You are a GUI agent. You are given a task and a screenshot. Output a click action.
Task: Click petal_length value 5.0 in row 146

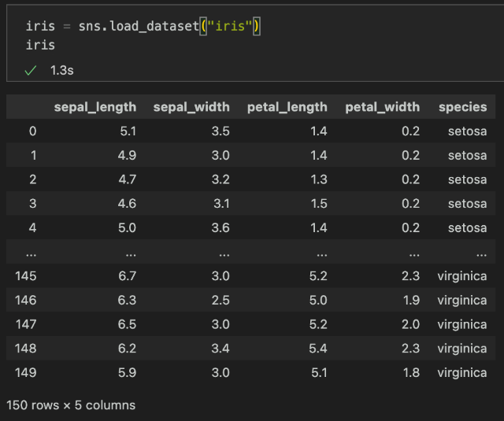click(318, 301)
